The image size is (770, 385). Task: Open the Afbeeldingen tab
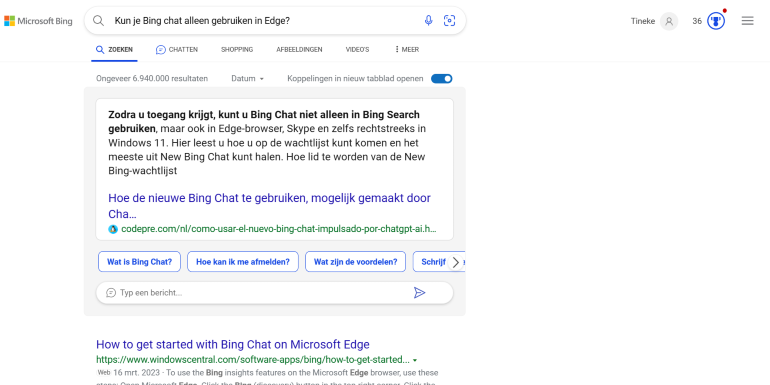click(299, 50)
